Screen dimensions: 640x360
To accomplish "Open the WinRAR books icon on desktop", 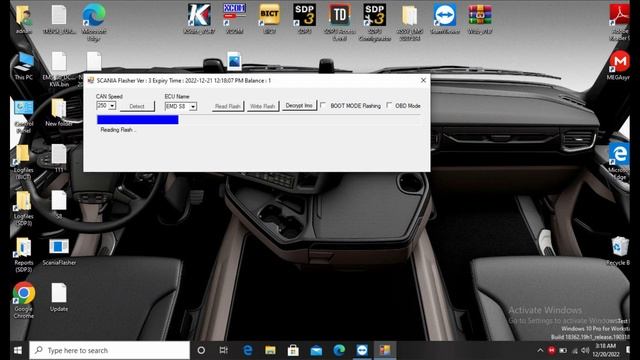I will (x=480, y=19).
